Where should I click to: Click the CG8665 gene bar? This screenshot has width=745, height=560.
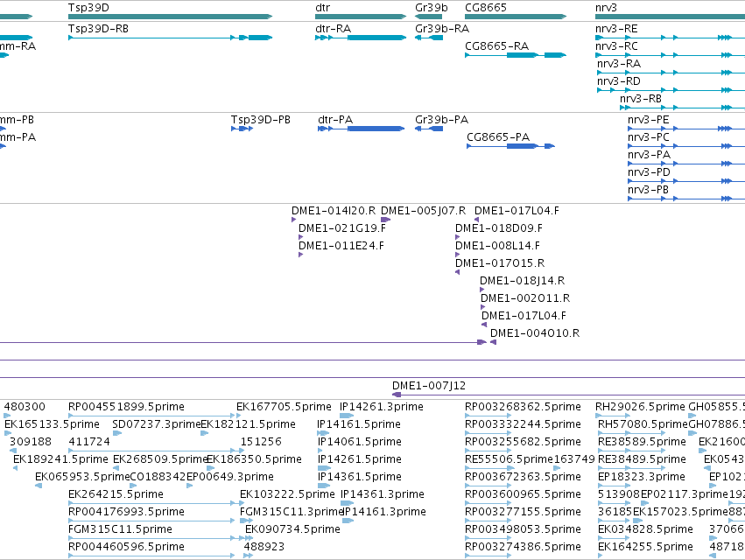point(516,17)
